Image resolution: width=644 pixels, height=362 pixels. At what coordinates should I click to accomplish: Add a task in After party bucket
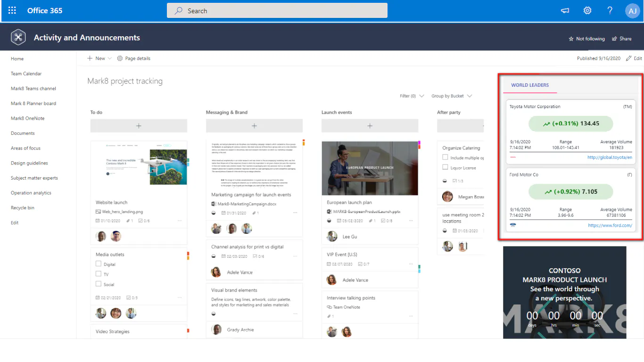pyautogui.click(x=461, y=126)
